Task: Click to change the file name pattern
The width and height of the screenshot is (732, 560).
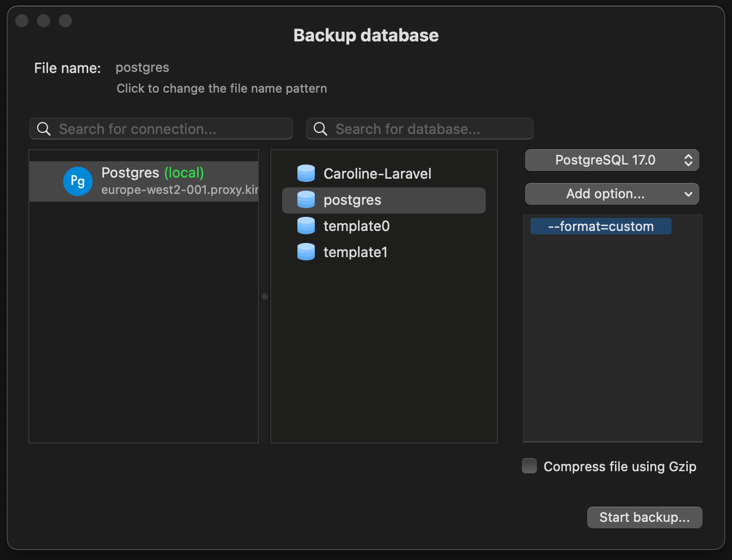Action: pos(222,88)
